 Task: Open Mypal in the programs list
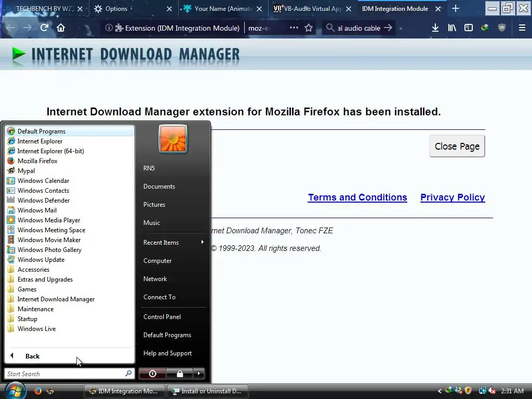tap(70, 170)
